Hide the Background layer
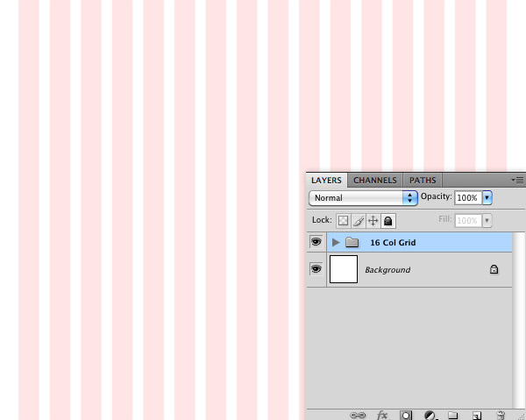Screen dimensions: 526x420 316,269
